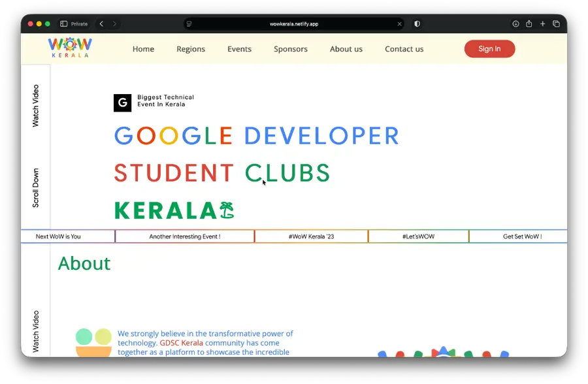Screen dimensions: 588x384
Task: Open the page settings icon in address bar
Action: pyautogui.click(x=189, y=24)
